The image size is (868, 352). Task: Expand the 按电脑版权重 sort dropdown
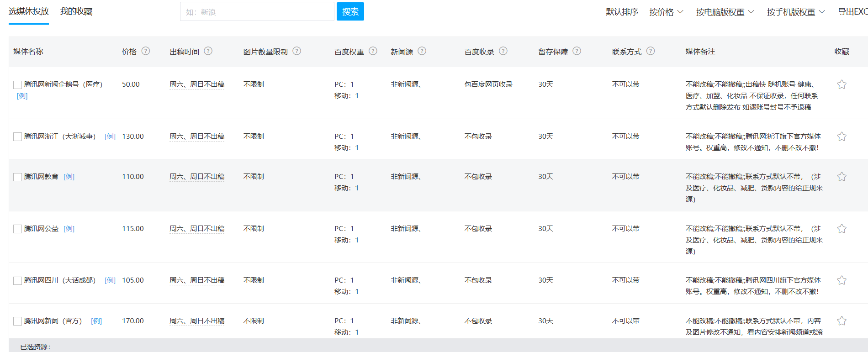click(725, 12)
